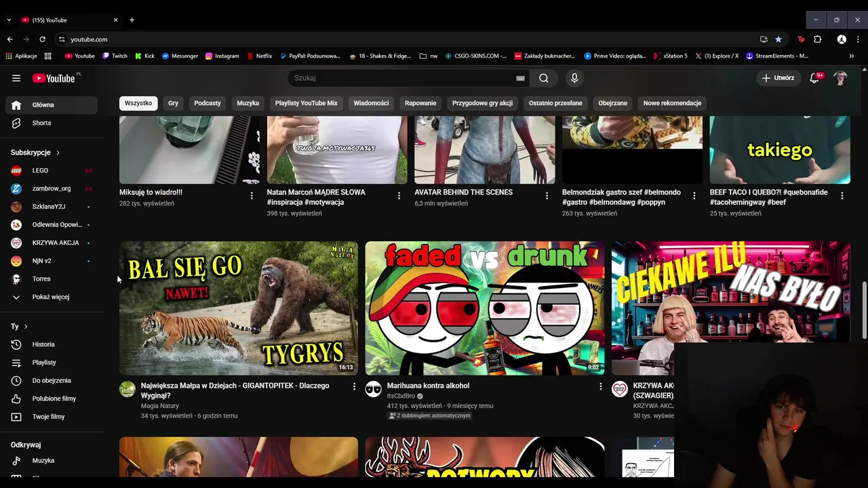Open options menu for BEEF TACO short
This screenshot has height=488, width=868.
tap(842, 195)
